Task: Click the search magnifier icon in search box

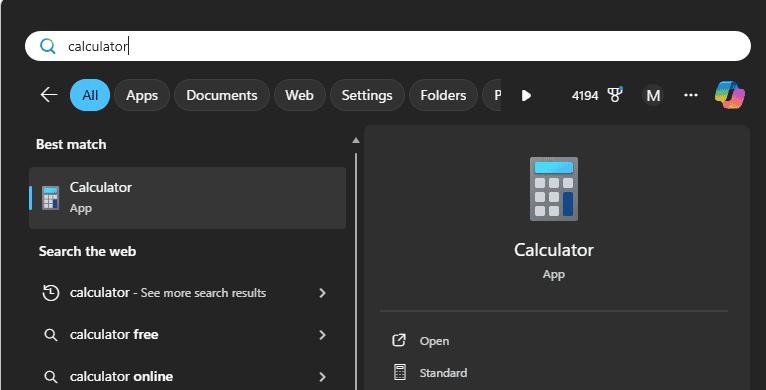Action: pyautogui.click(x=47, y=46)
